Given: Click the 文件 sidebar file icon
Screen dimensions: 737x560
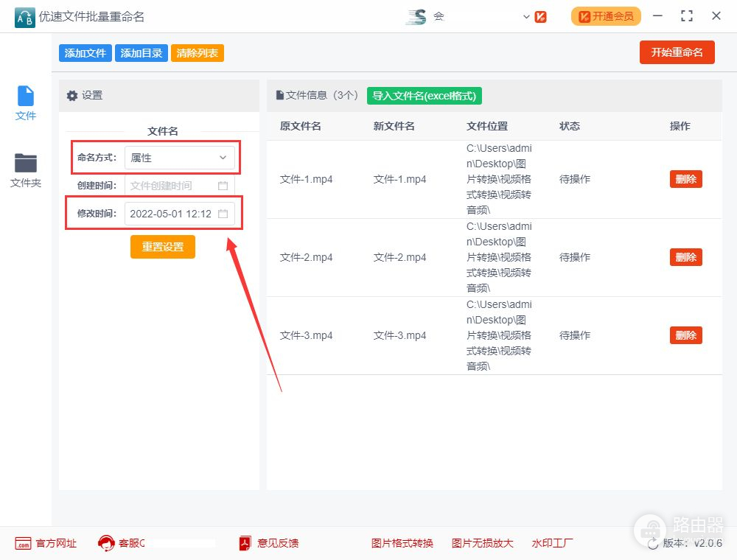Looking at the screenshot, I should click(26, 97).
